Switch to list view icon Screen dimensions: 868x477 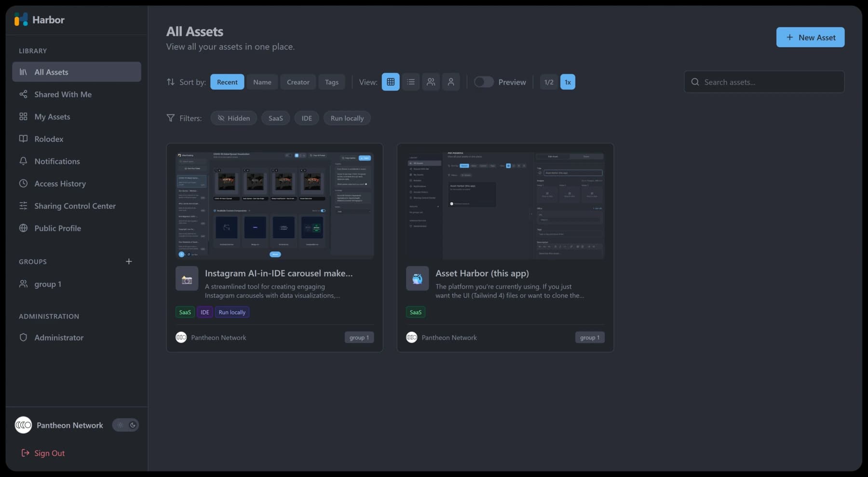click(x=410, y=82)
